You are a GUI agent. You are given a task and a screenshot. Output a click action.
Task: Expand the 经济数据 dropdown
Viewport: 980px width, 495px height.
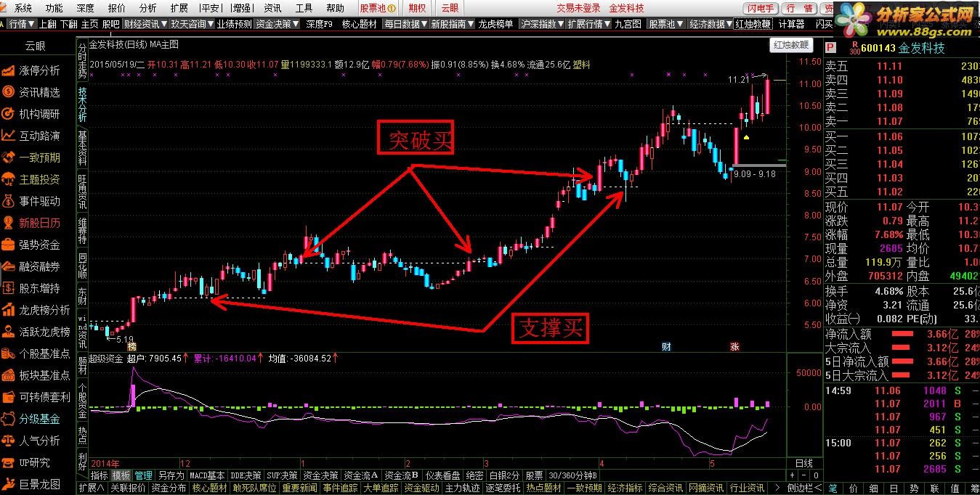pyautogui.click(x=709, y=24)
